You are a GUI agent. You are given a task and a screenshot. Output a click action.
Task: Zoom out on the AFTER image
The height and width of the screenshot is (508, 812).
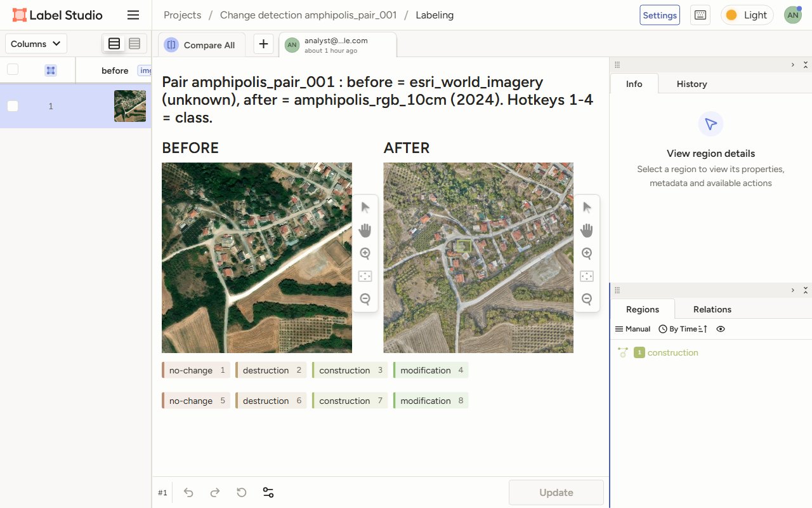point(587,299)
